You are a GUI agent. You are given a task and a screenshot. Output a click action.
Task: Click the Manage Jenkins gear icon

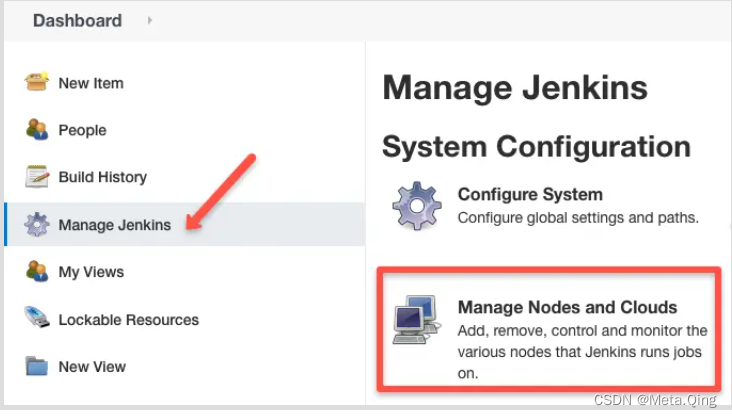click(37, 224)
